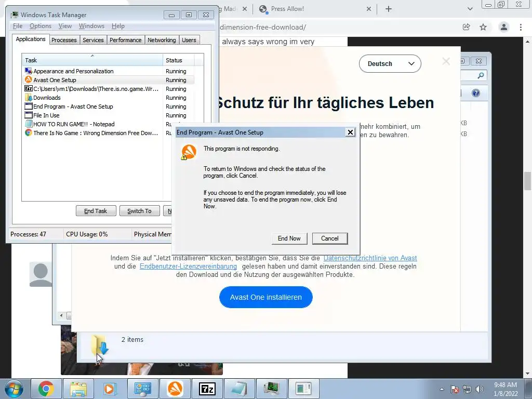Viewport: 532px width, 399px height.
Task: Select Downloads task row
Action: [x=109, y=98]
